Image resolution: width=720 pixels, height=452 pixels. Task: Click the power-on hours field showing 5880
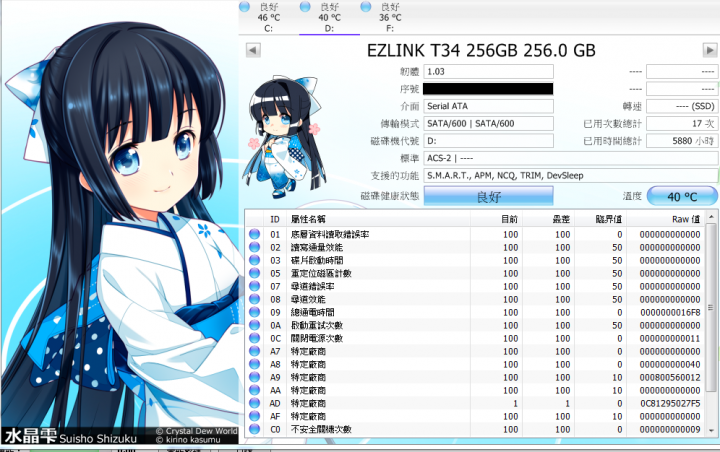pos(682,141)
